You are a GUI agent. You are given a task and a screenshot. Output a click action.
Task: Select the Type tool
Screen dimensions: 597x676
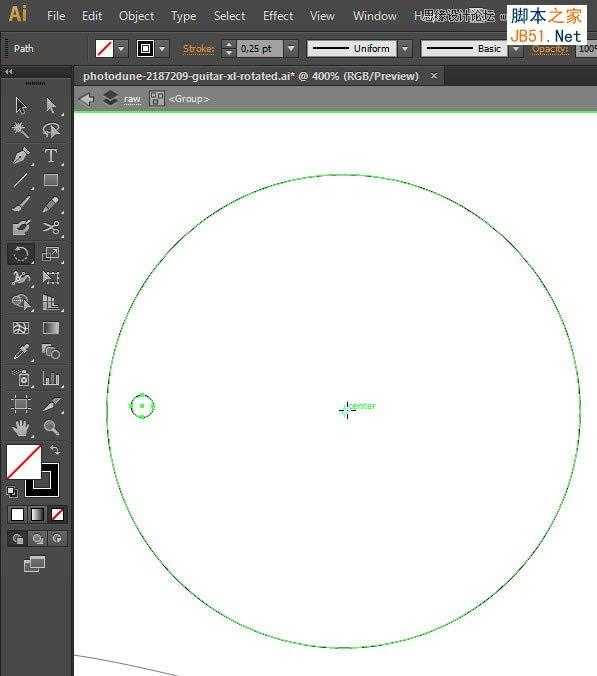[x=51, y=156]
